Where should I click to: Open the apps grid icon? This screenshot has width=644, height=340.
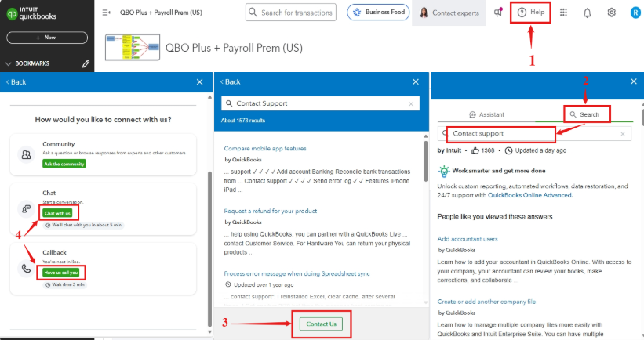[563, 13]
